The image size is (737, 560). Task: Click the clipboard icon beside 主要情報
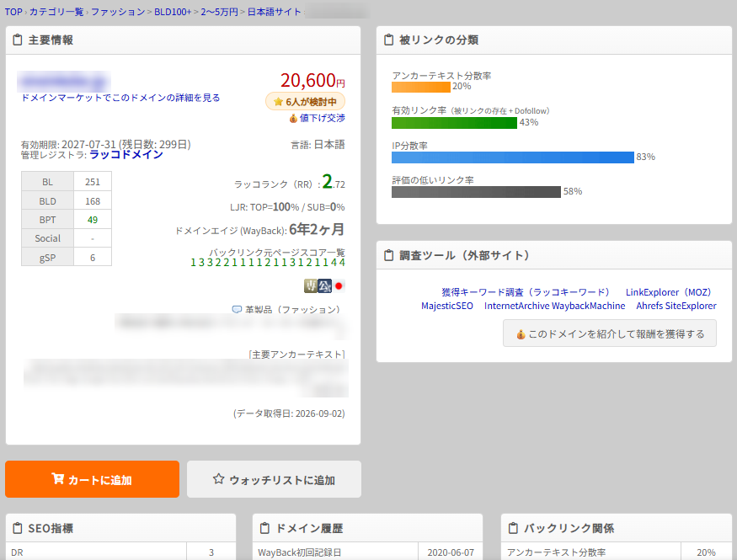(18, 40)
